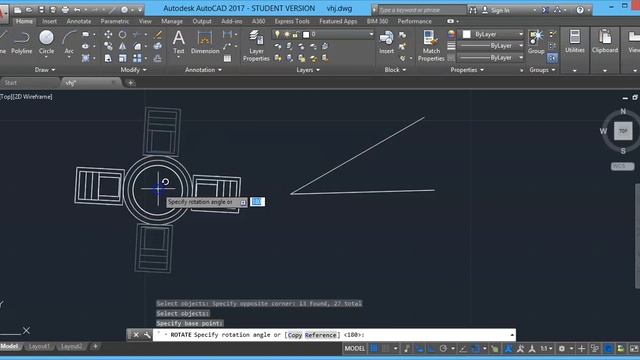Select the Dimension annotation tool
The width and height of the screenshot is (640, 360).
point(205,42)
